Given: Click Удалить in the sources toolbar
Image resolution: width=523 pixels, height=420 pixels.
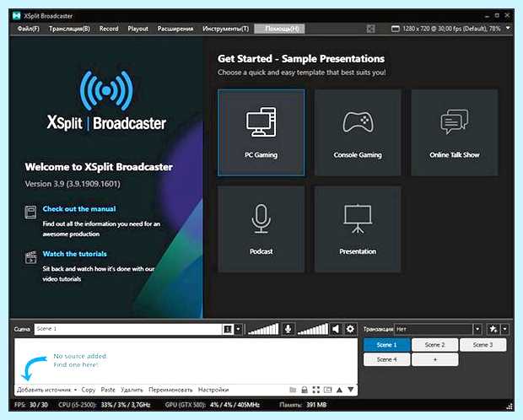Looking at the screenshot, I should click(x=132, y=390).
